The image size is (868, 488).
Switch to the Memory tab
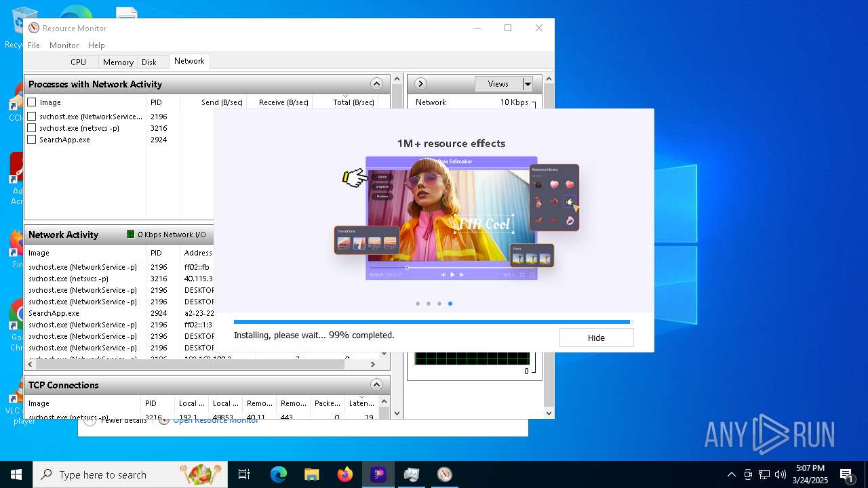coord(118,62)
